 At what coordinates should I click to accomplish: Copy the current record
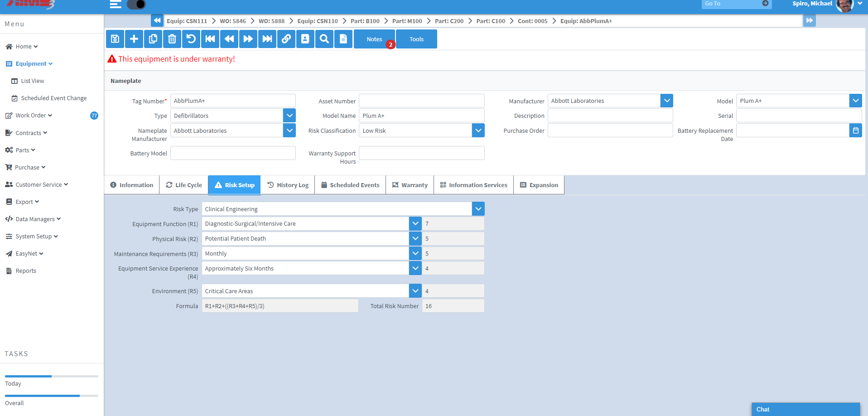point(153,39)
